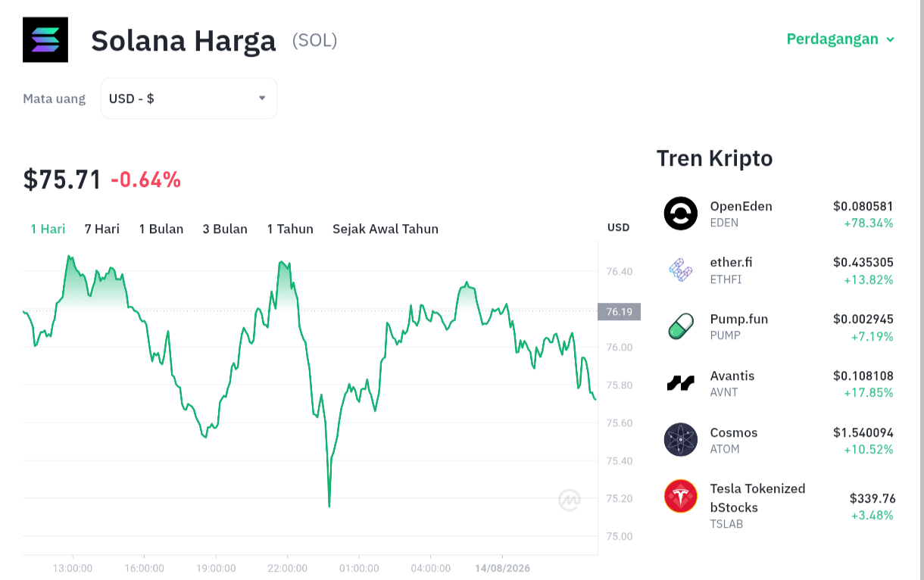Choose the 1 Tahun time range
924x580 pixels.
pyautogui.click(x=290, y=229)
